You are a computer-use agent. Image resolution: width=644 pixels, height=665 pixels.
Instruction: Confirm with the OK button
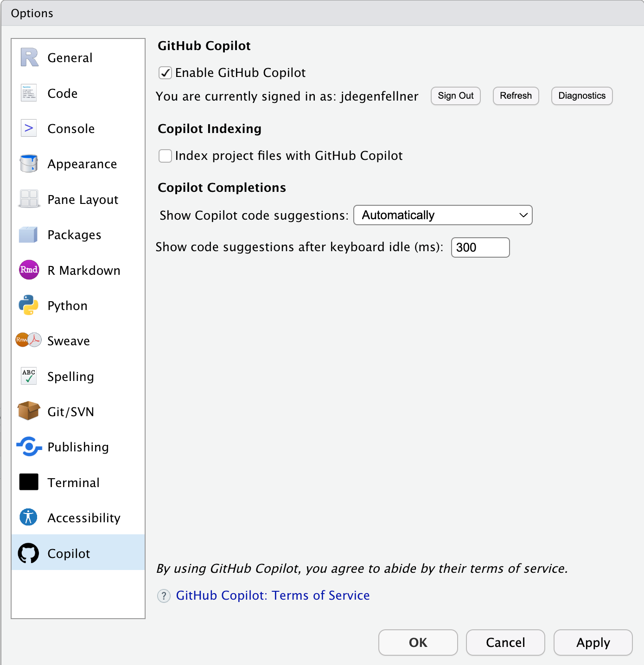[418, 642]
